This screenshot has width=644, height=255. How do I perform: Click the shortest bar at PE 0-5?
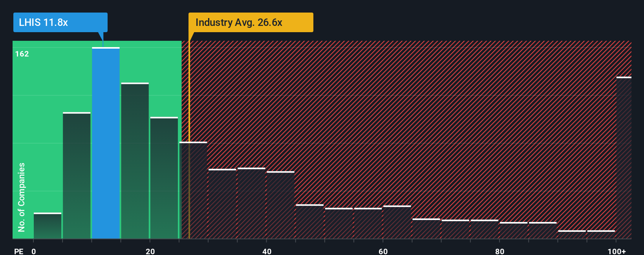(48, 226)
